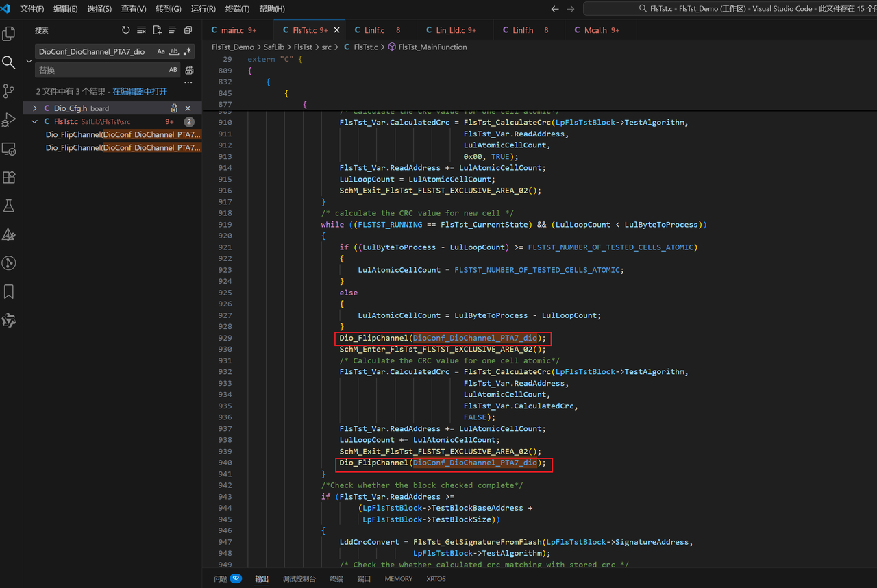Click the 替换 replace input field
Screen dimensions: 877x588
coord(99,70)
